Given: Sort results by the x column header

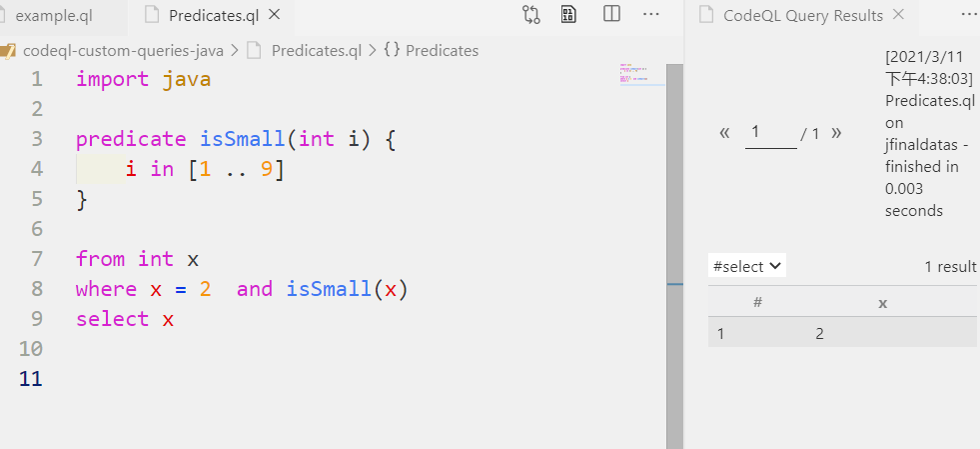Looking at the screenshot, I should (x=882, y=303).
